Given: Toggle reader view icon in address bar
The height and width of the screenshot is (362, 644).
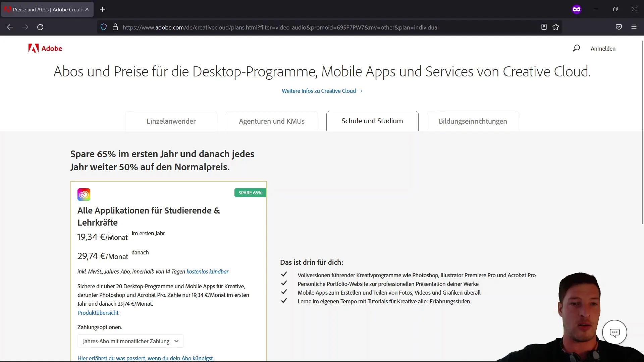Looking at the screenshot, I should pyautogui.click(x=544, y=27).
